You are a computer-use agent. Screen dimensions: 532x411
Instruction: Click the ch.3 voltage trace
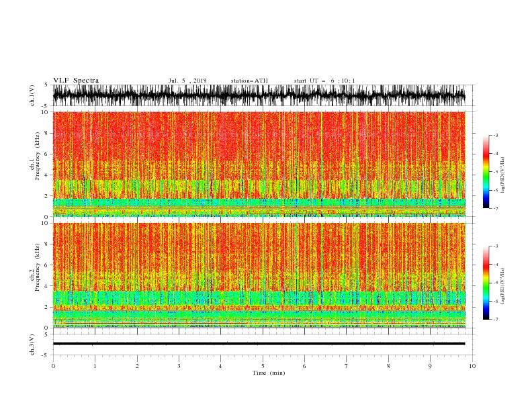[x=259, y=344]
